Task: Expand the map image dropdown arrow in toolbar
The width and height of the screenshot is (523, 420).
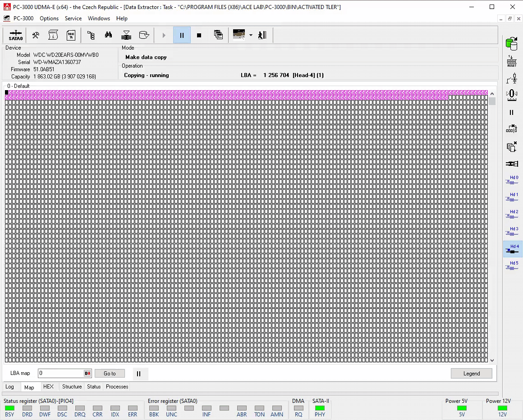Action: (251, 35)
